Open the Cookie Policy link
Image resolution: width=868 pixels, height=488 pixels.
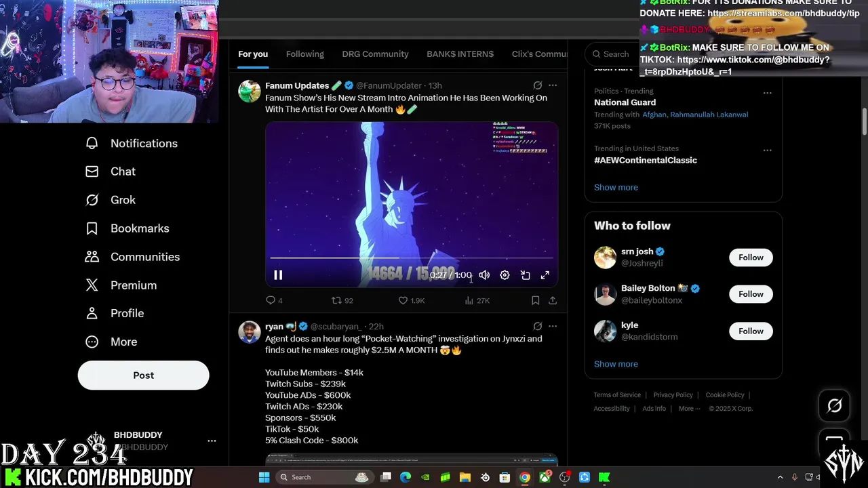(x=725, y=395)
